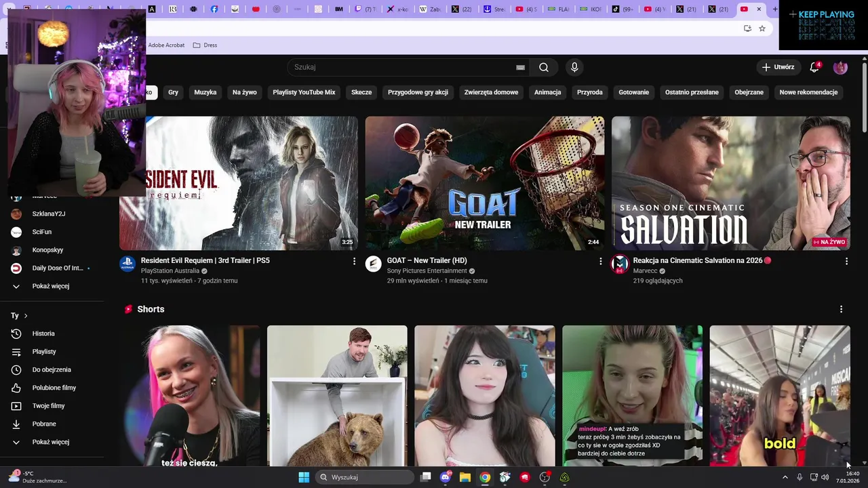Open History in the sidebar

click(x=43, y=333)
